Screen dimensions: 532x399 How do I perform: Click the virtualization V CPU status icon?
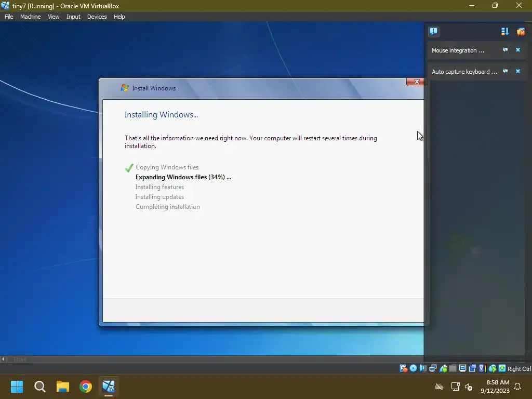tap(482, 368)
